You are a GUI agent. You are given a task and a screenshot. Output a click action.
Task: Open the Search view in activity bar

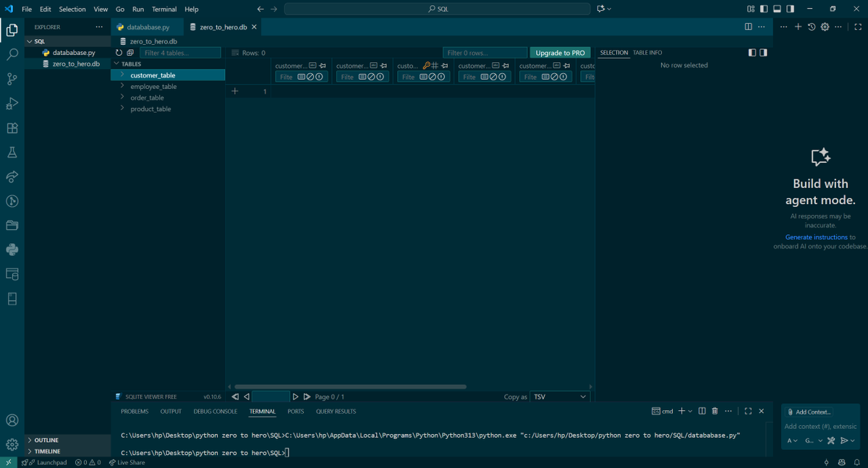(12, 54)
